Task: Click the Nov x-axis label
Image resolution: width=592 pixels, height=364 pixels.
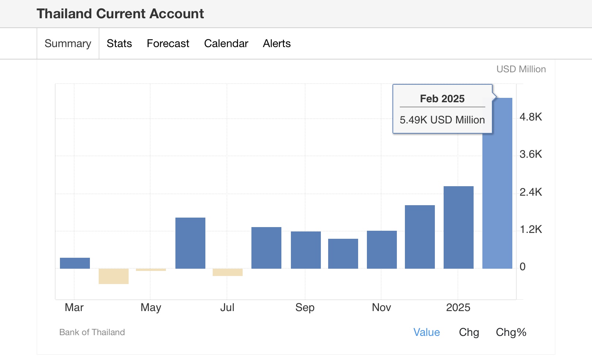Action: (x=382, y=307)
